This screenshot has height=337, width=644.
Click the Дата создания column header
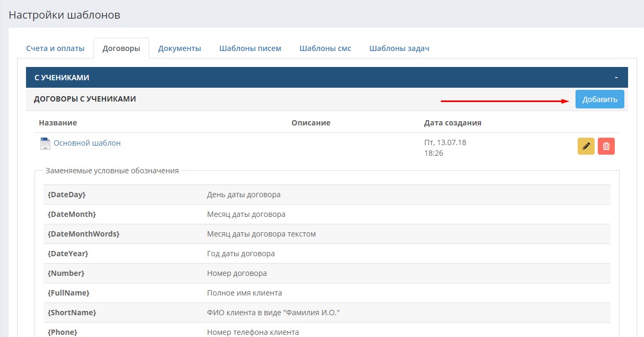point(453,123)
